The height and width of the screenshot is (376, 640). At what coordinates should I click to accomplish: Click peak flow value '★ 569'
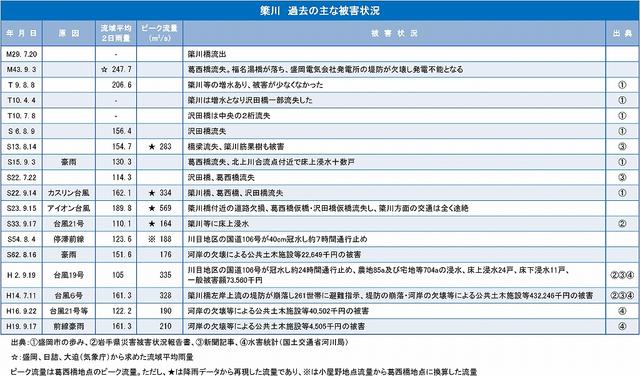point(160,208)
